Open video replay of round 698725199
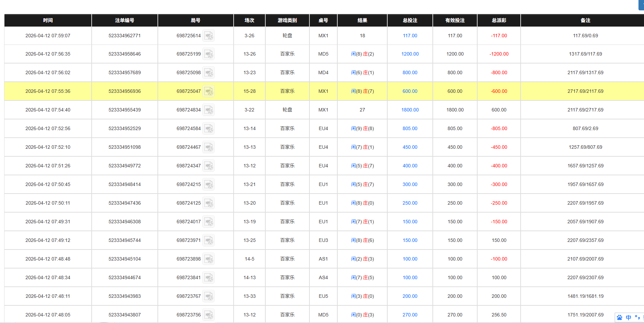The height and width of the screenshot is (323, 644). point(209,54)
